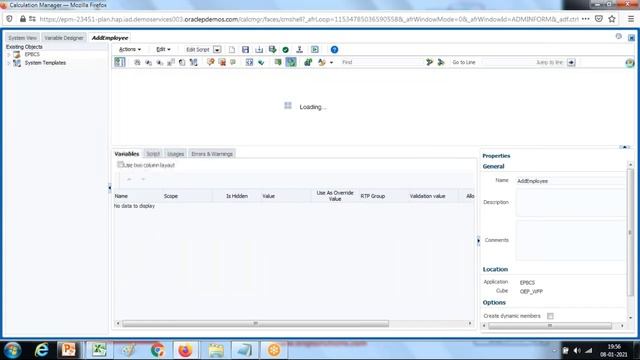Save the rule with the floppy disk icon
640x360 pixels.
pyautogui.click(x=245, y=50)
